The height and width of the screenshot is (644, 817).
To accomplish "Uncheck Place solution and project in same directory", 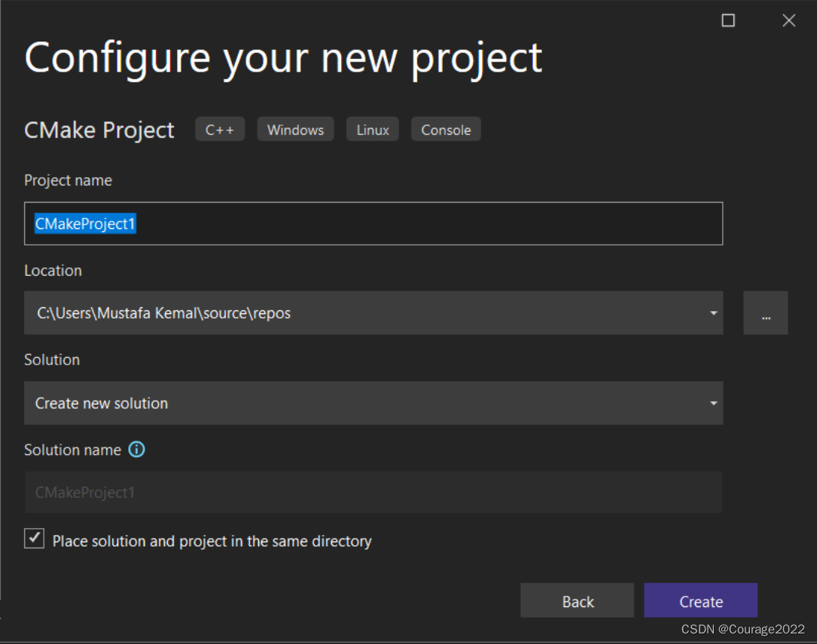I will 35,539.
